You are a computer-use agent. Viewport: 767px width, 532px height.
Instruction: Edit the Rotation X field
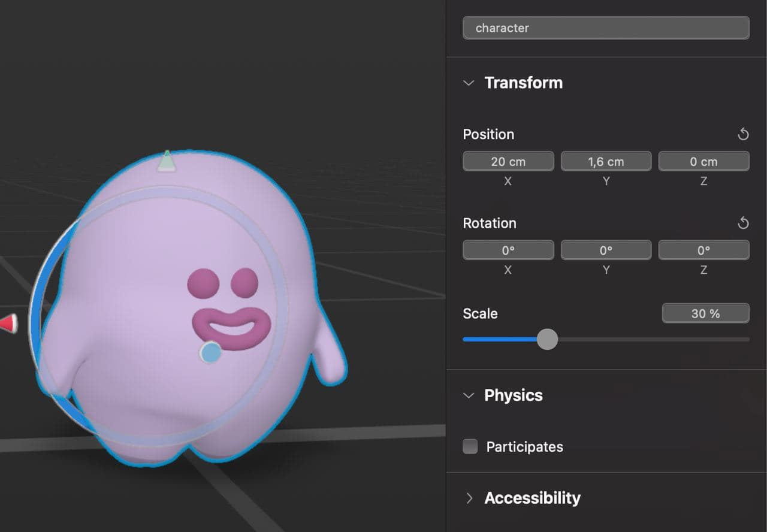(508, 250)
